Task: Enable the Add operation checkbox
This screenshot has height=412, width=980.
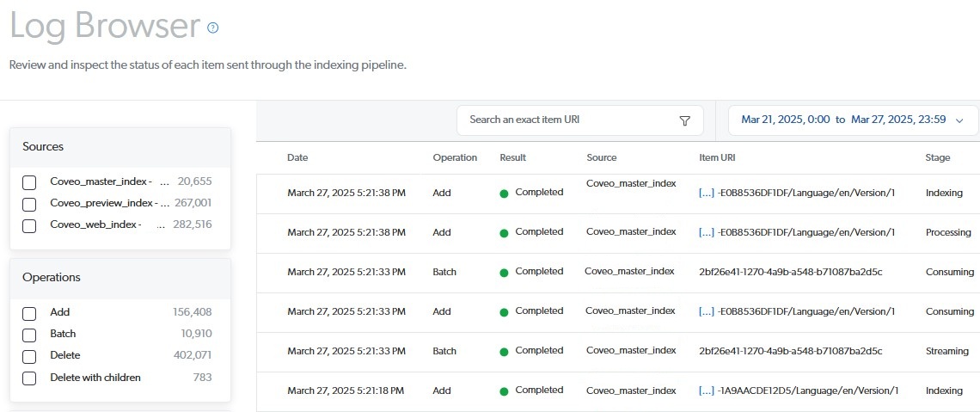Action: (x=28, y=313)
